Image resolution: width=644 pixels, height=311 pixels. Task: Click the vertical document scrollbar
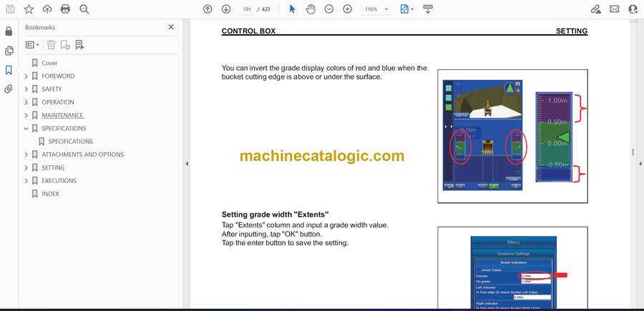pos(633,152)
